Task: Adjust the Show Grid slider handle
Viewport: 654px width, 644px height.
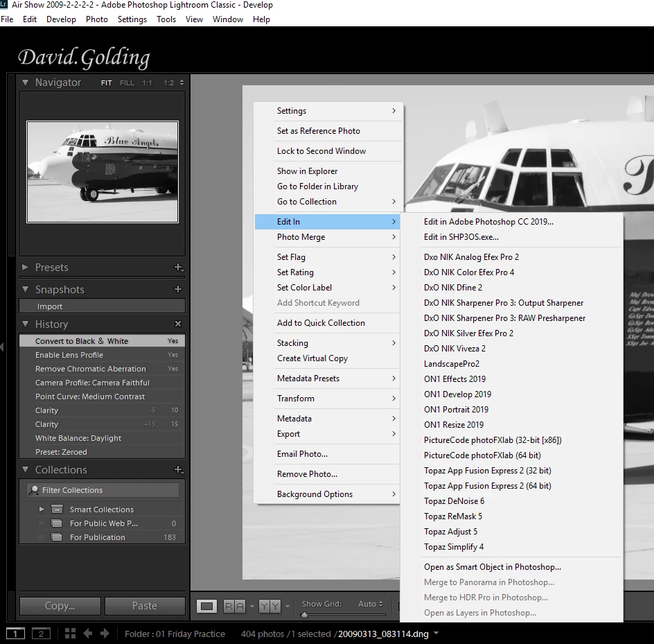Action: [304, 615]
